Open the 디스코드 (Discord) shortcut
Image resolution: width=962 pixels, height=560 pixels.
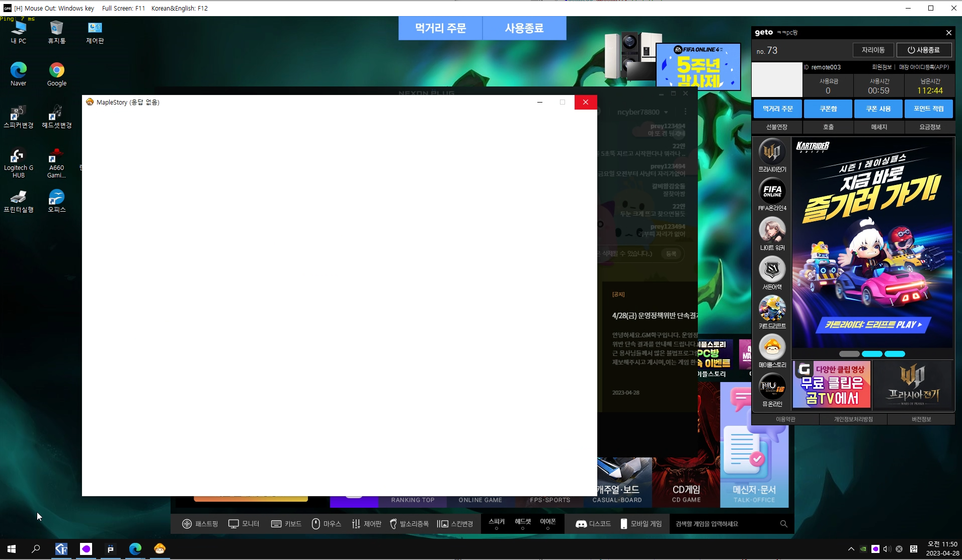coord(593,524)
